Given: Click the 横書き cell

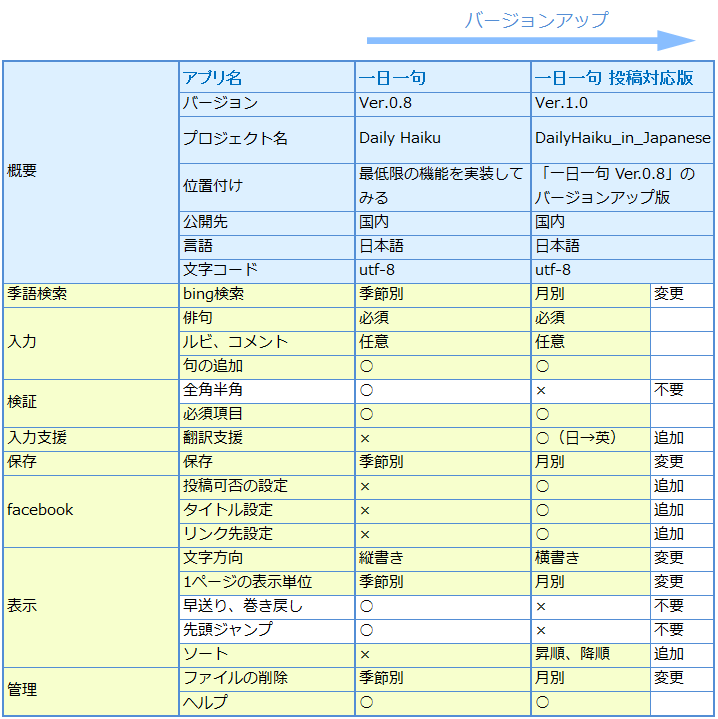Looking at the screenshot, I should coord(590,559).
